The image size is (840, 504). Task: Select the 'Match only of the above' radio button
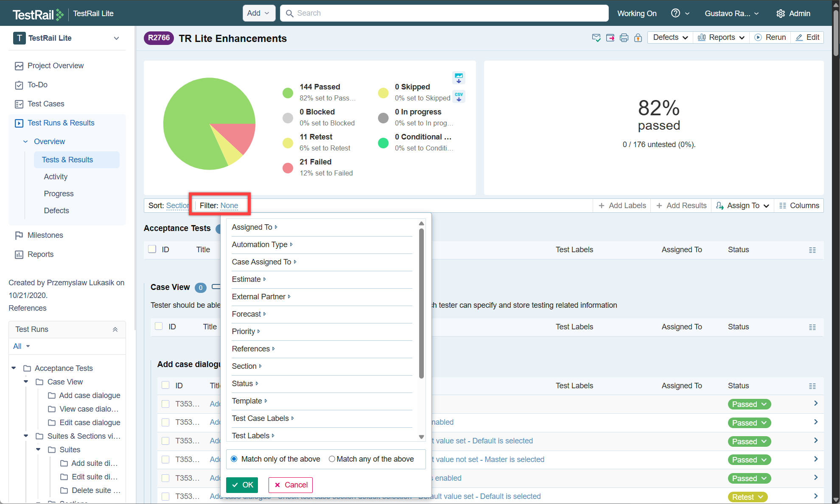[234, 459]
